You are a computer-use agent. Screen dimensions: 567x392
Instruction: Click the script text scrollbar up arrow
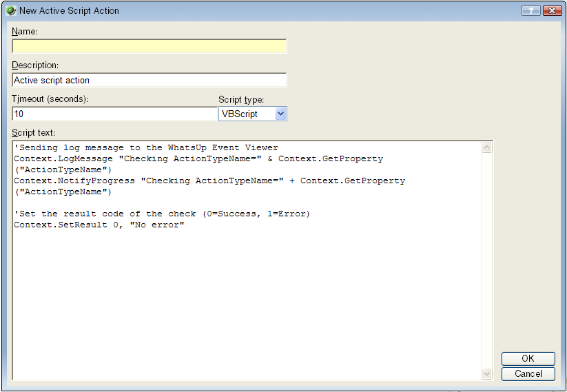[x=487, y=147]
